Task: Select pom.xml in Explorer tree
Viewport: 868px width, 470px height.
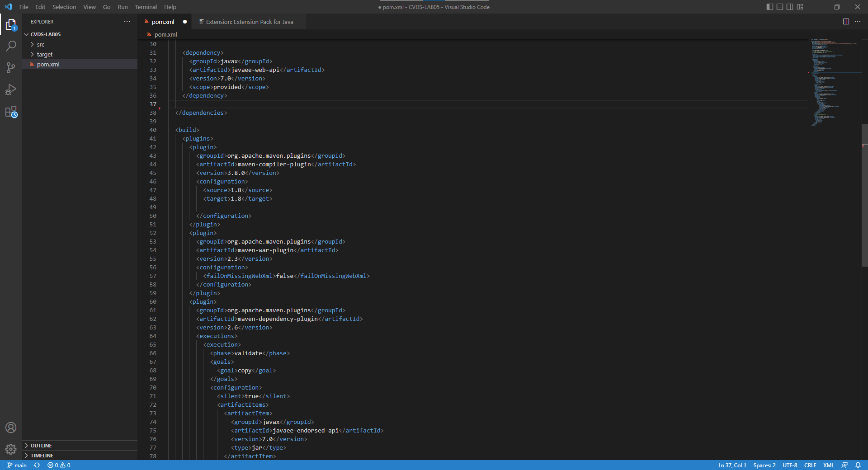Action: [x=80, y=64]
